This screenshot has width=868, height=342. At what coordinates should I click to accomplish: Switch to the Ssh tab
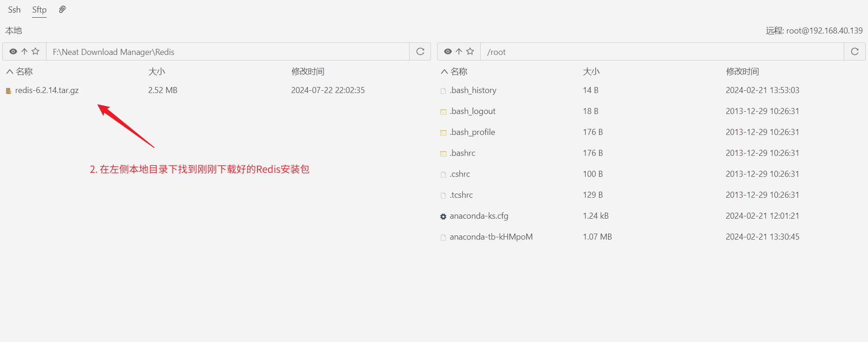14,10
